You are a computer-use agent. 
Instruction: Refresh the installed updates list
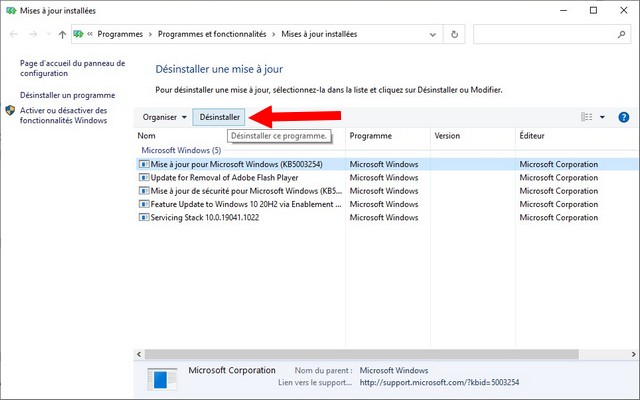click(456, 34)
